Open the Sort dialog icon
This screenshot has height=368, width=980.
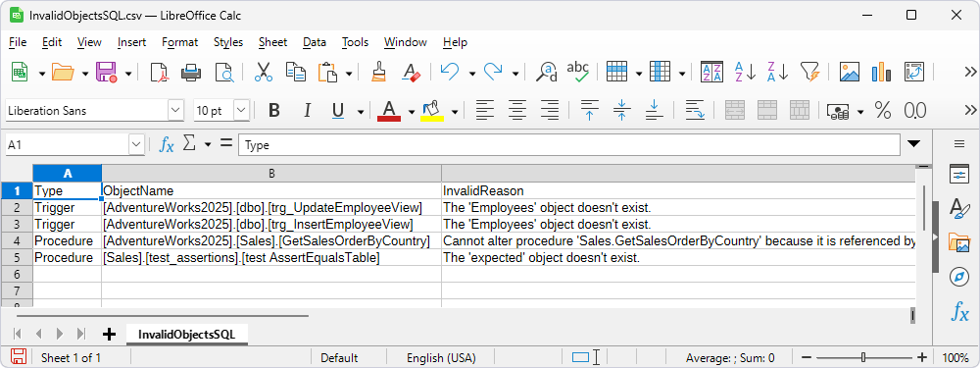pyautogui.click(x=711, y=72)
